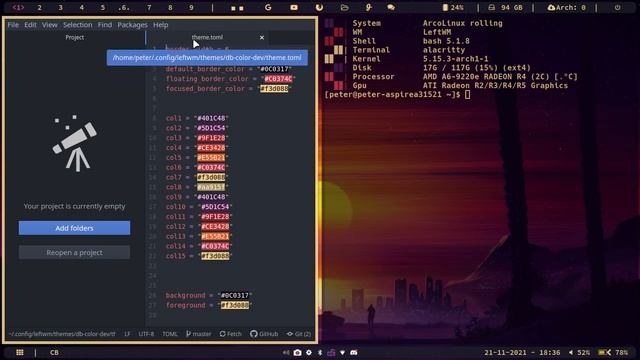Open the Firefox browser icon in top bar

coord(319,7)
